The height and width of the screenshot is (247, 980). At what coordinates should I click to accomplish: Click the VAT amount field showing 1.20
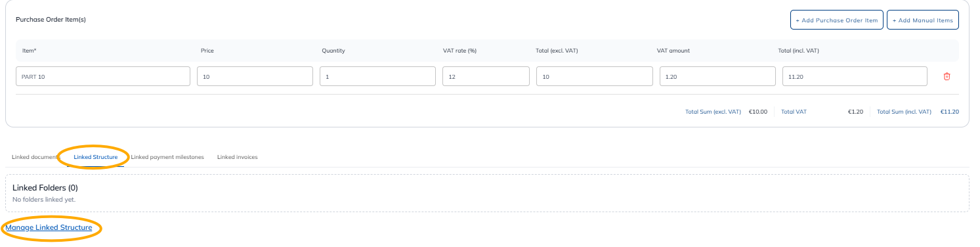pyautogui.click(x=717, y=76)
